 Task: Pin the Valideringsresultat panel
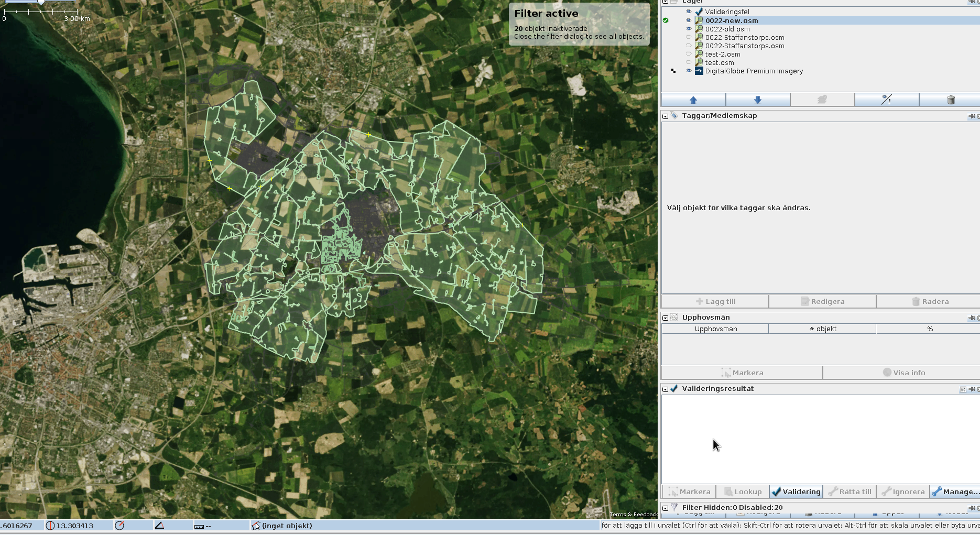(972, 389)
